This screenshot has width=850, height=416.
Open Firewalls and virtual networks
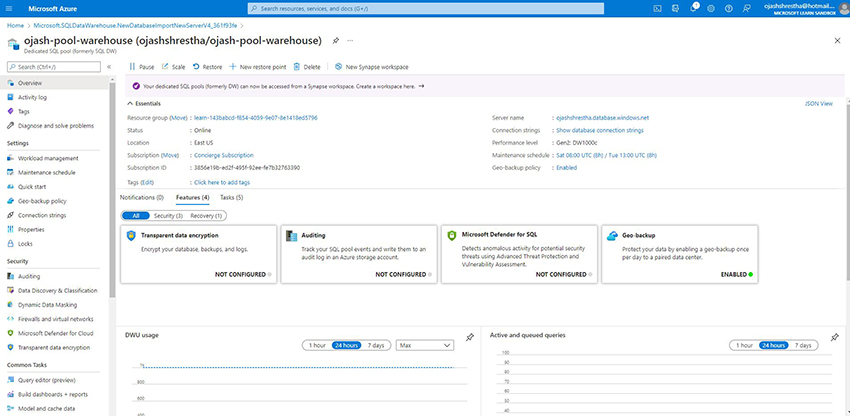pos(54,319)
